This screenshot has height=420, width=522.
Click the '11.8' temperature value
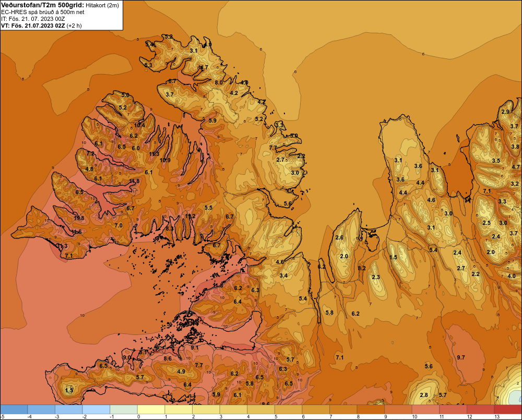click(134, 182)
